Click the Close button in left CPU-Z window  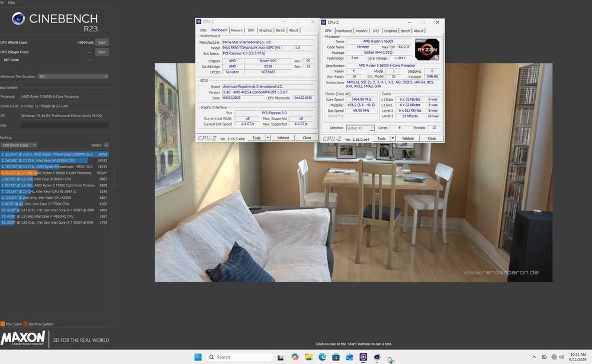coord(307,138)
